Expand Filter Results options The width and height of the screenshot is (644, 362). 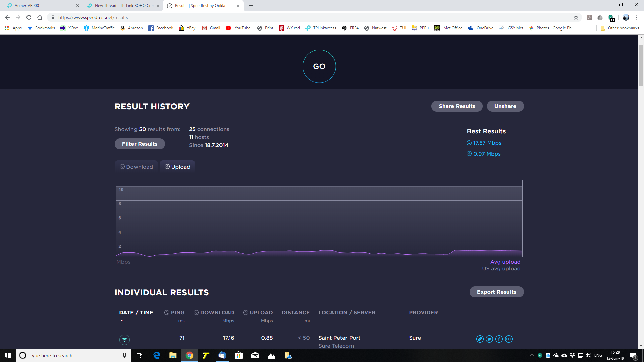(x=140, y=144)
